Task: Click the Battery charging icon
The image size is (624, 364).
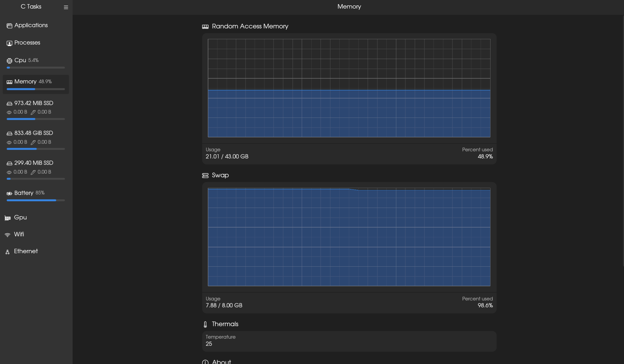Action: tap(9, 193)
